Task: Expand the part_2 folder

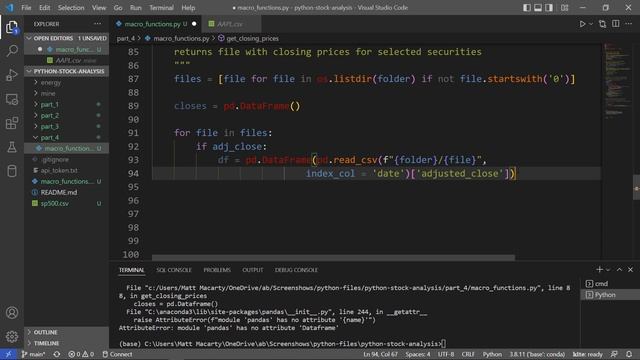Action: pos(67,116)
